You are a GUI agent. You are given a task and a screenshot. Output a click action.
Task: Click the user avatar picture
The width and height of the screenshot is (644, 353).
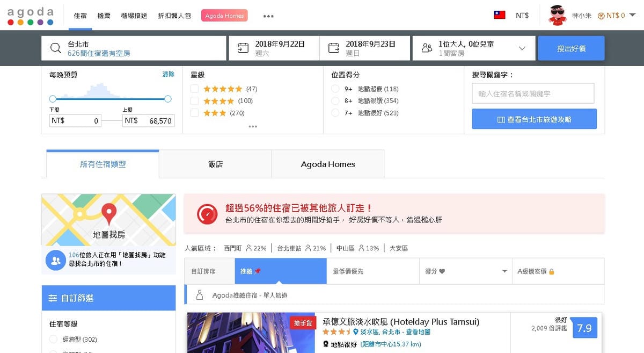pyautogui.click(x=558, y=15)
